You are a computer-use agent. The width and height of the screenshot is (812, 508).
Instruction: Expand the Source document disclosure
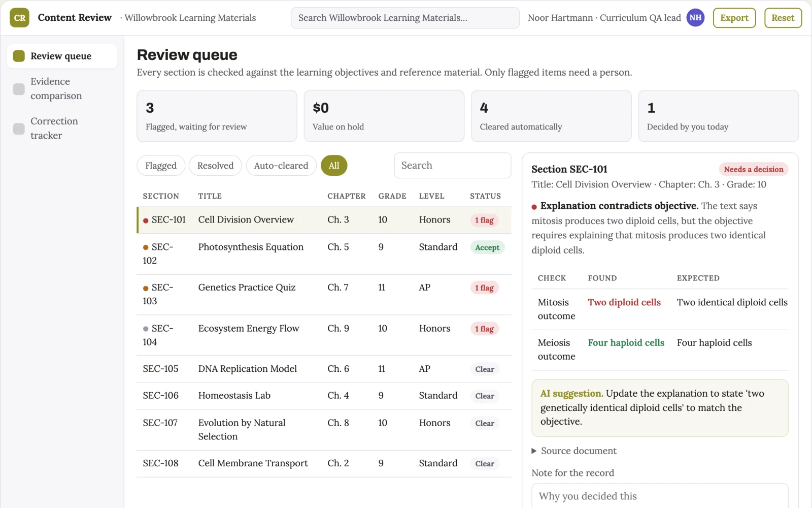[573, 451]
